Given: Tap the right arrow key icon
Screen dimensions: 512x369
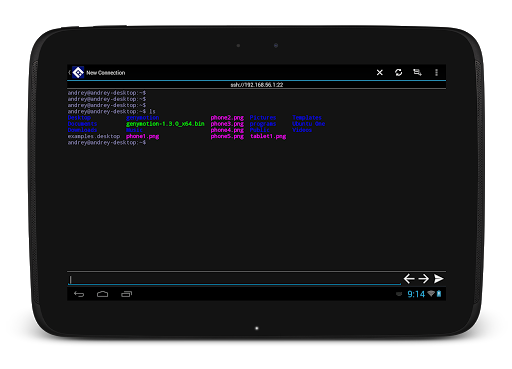Looking at the screenshot, I should pyautogui.click(x=424, y=279).
